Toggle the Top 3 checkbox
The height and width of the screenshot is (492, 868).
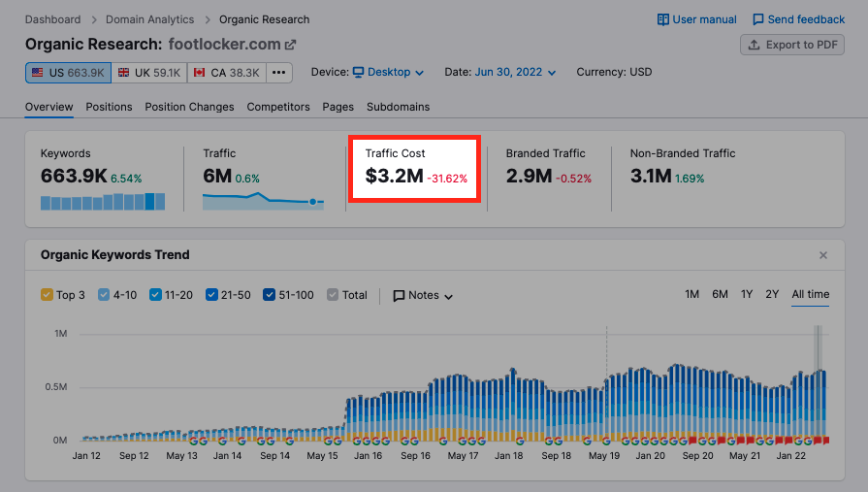48,295
